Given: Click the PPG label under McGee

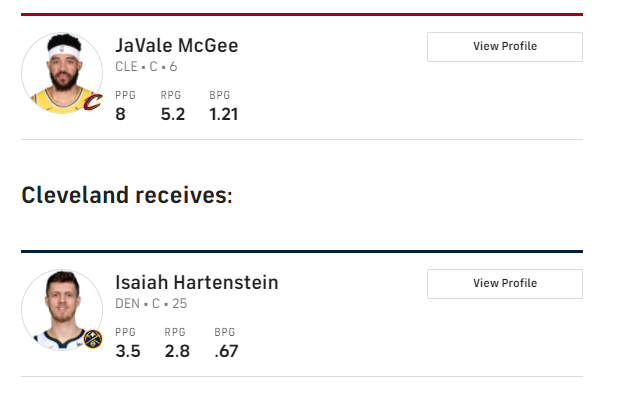Looking at the screenshot, I should pos(125,95).
